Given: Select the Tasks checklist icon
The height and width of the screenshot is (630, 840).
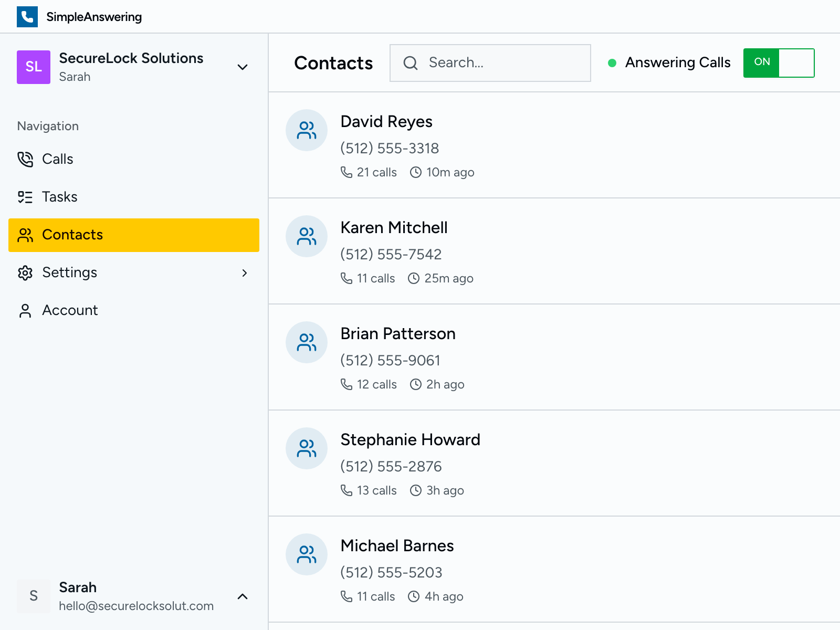Looking at the screenshot, I should coord(25,197).
